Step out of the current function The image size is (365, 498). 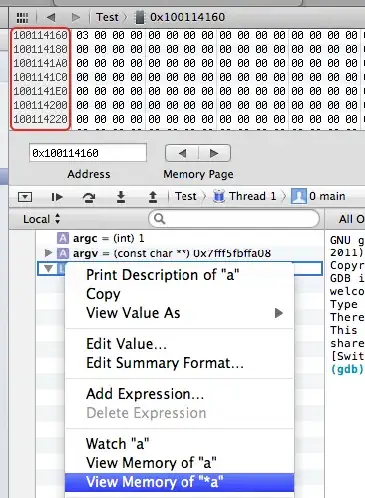(153, 197)
